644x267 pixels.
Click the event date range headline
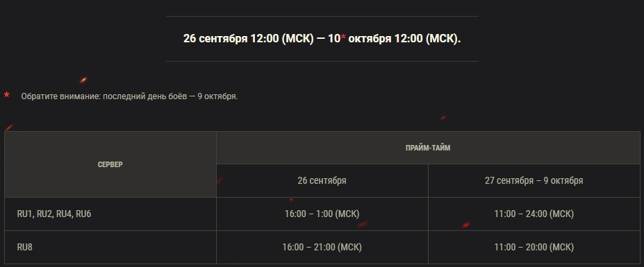[322, 39]
